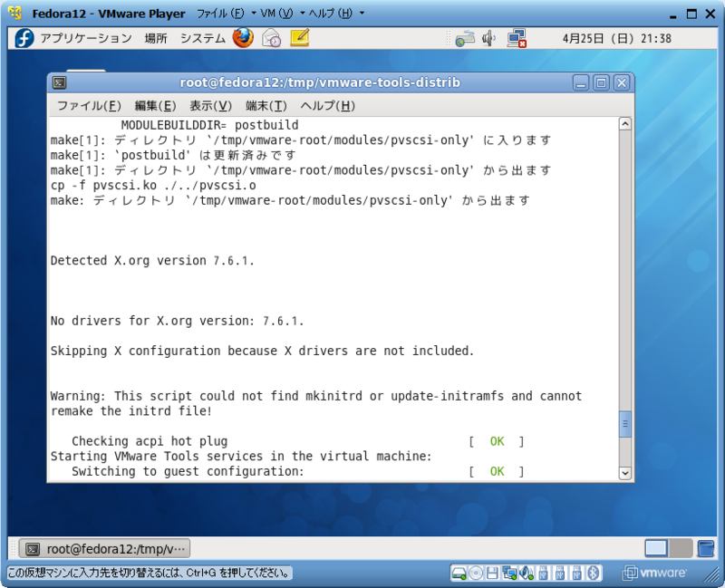Image resolution: width=725 pixels, height=588 pixels.
Task: Launch Firefox from the GNOME panel
Action: pyautogui.click(x=243, y=38)
